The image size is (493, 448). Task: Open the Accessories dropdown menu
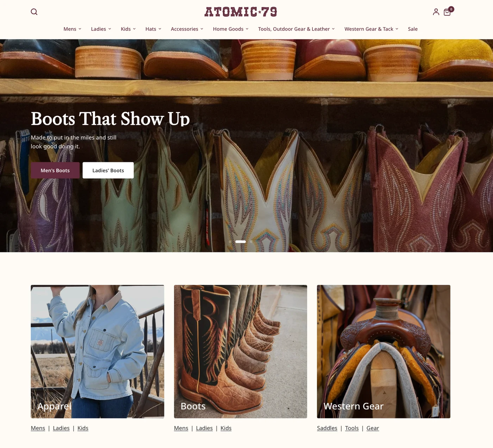[x=187, y=29]
